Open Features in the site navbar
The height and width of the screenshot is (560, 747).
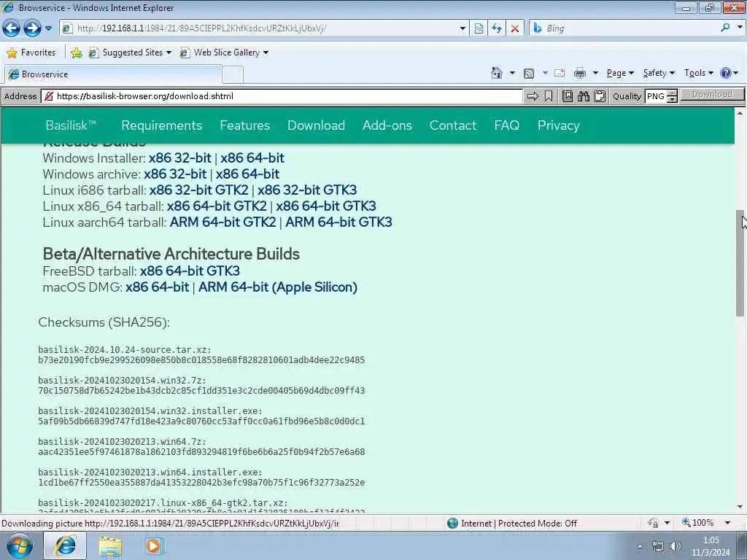(245, 125)
